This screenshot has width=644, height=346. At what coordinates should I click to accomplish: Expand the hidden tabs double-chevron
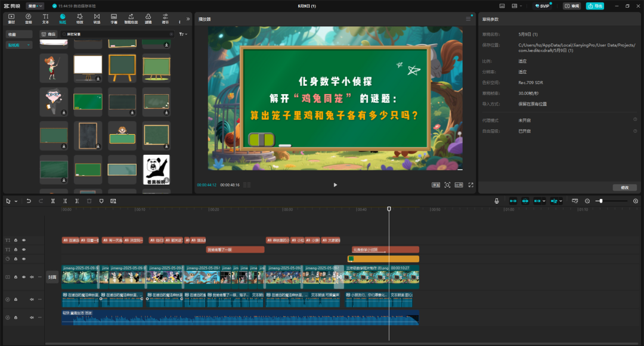point(188,18)
